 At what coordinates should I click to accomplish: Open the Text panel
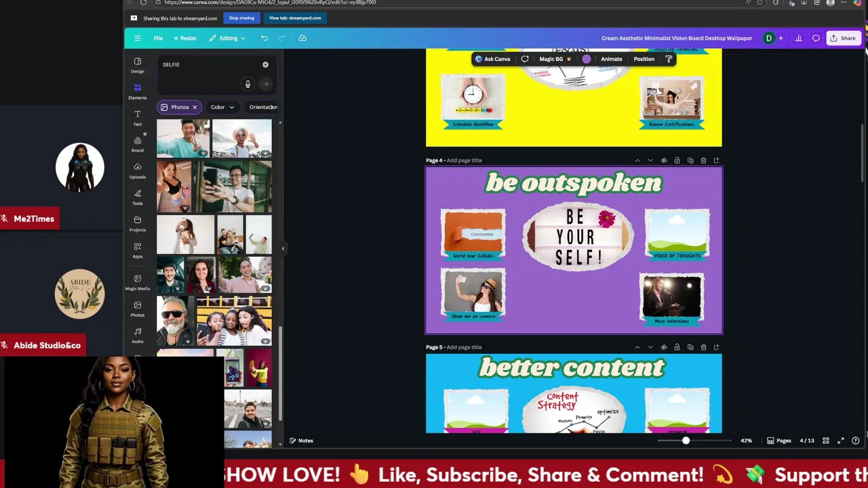[138, 118]
